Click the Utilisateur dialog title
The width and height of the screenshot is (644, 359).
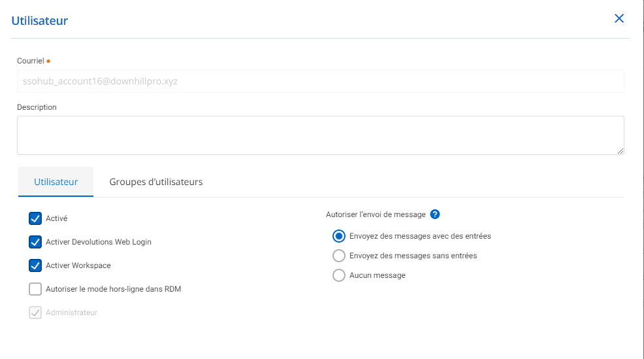click(x=40, y=20)
